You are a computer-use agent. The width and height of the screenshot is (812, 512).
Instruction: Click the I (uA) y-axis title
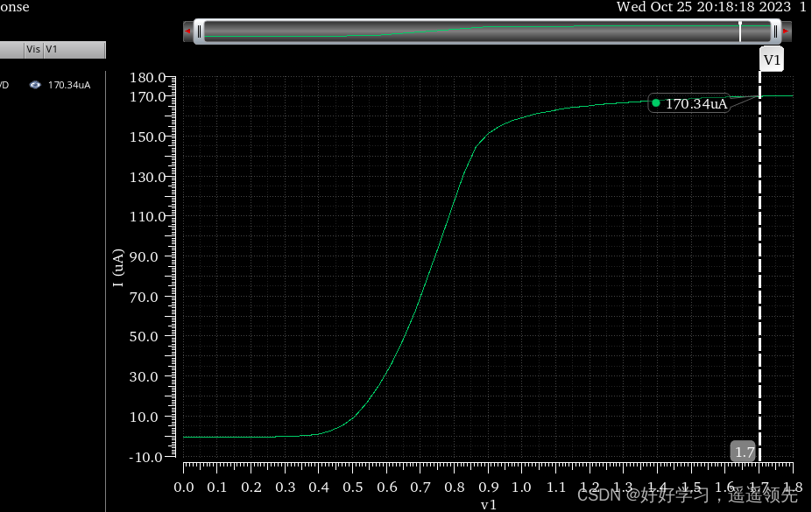(118, 268)
